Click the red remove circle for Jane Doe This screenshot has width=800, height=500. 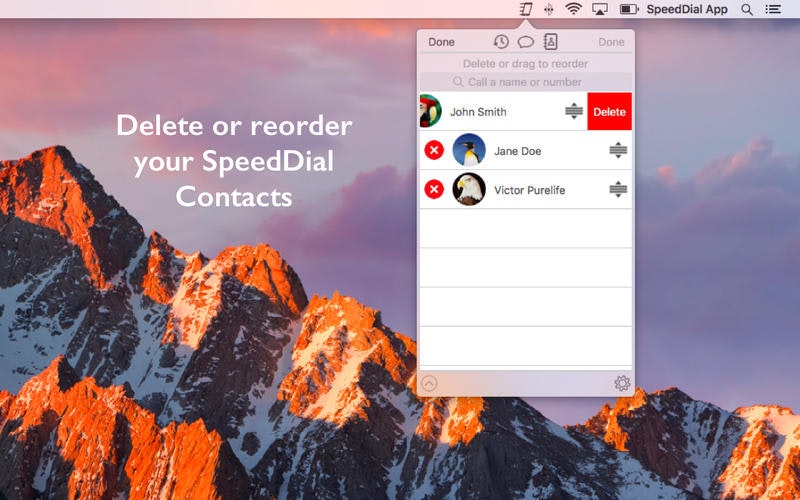click(x=434, y=150)
